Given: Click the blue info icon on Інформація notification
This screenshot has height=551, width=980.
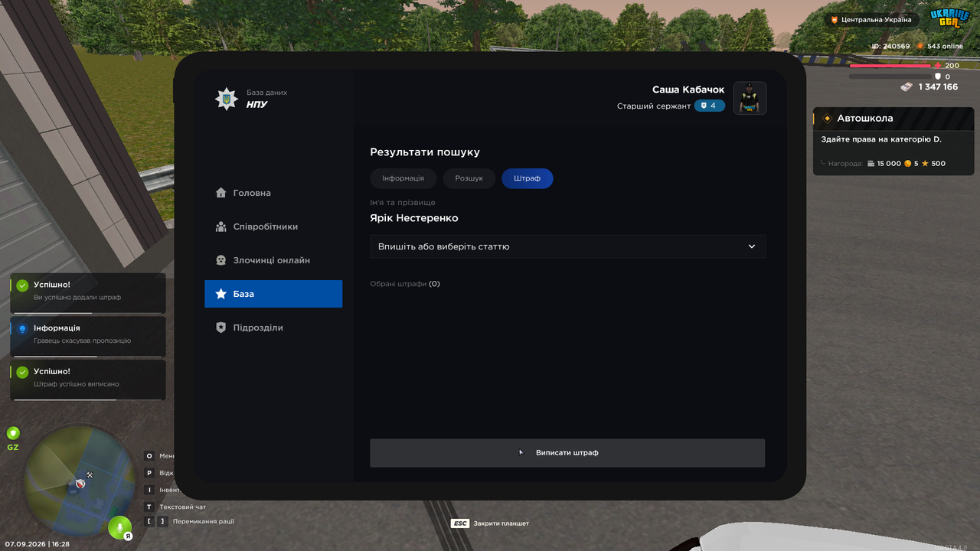Looking at the screenshot, I should click(x=22, y=329).
